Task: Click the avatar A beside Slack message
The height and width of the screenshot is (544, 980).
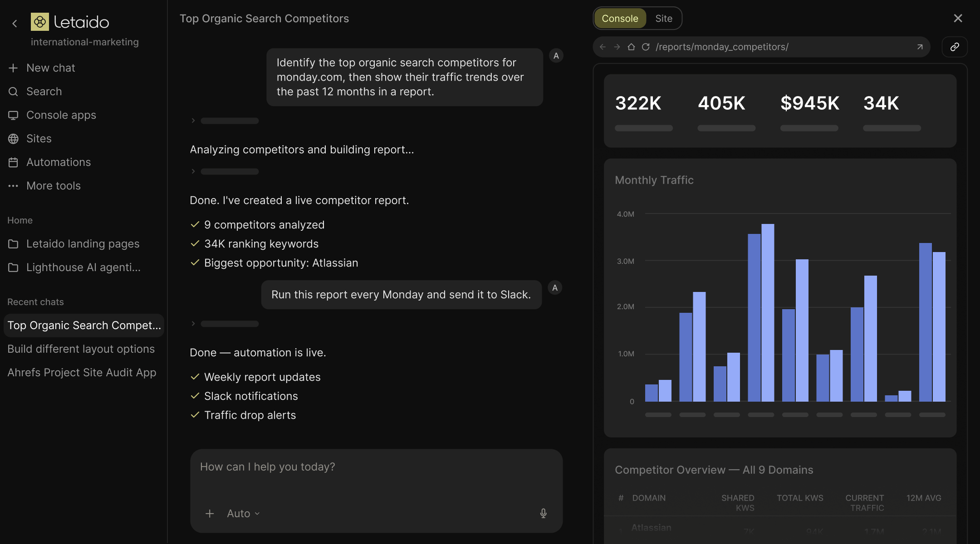Action: [x=555, y=288]
